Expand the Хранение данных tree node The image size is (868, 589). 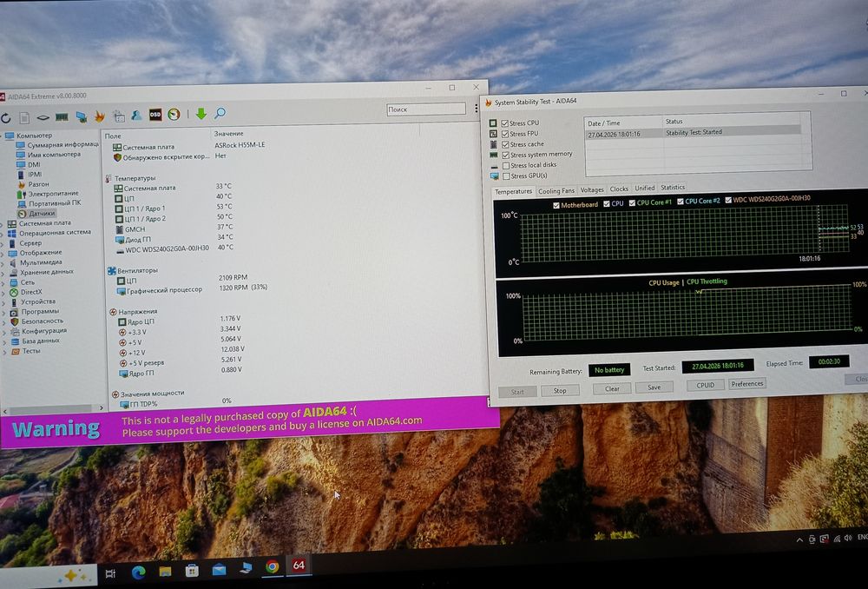(2, 273)
